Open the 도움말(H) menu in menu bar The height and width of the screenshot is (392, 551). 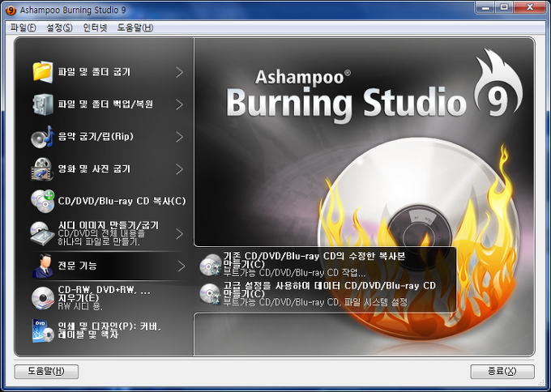(135, 28)
